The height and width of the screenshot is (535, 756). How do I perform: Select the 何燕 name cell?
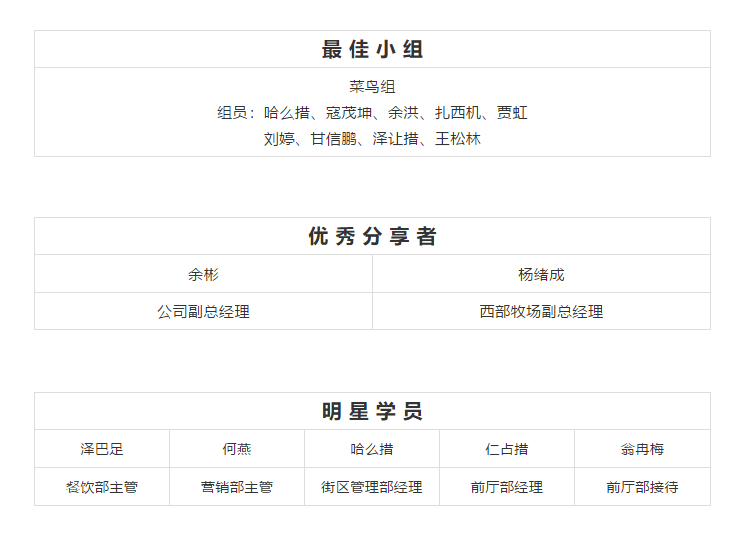(x=237, y=449)
